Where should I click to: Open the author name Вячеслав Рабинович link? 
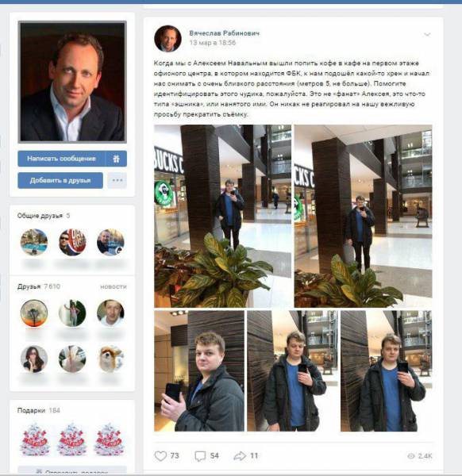tap(224, 33)
